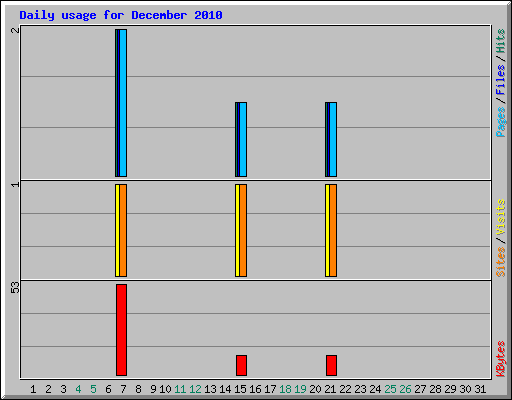Click the 'Sites' legend label
The image size is (512, 400).
(x=501, y=262)
